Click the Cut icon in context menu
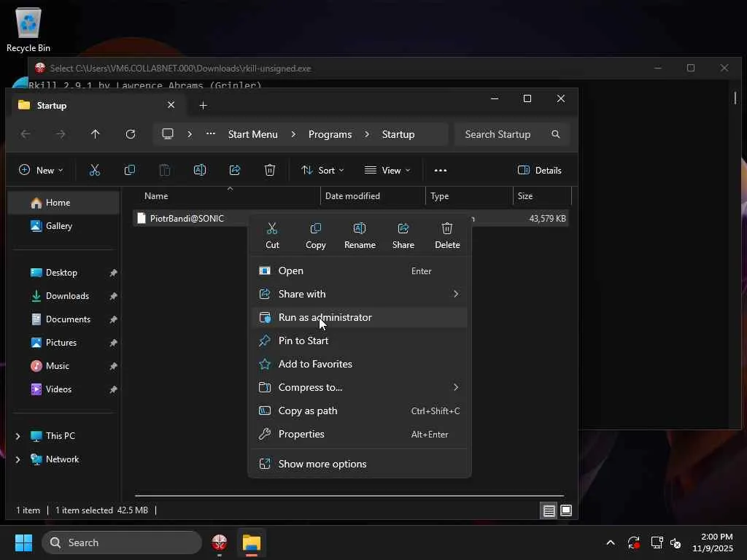This screenshot has height=560, width=747. click(x=272, y=235)
